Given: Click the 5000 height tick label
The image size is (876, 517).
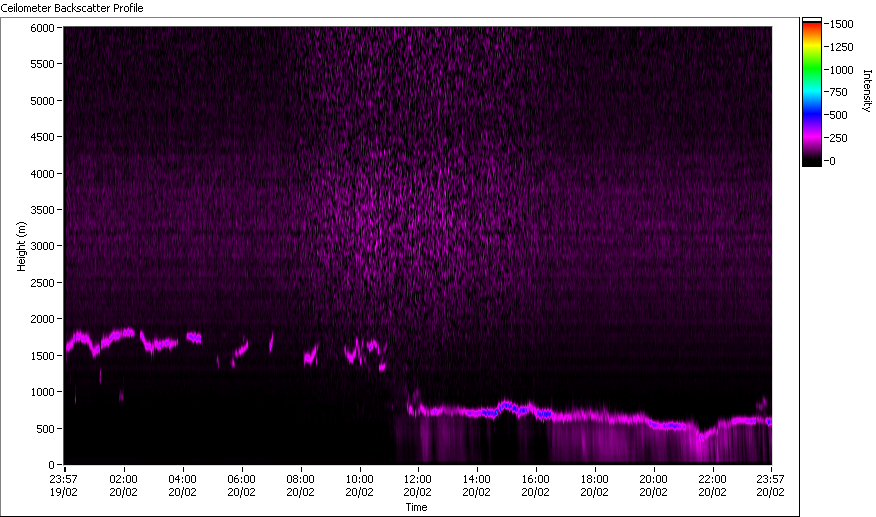Looking at the screenshot, I should click(x=42, y=101).
